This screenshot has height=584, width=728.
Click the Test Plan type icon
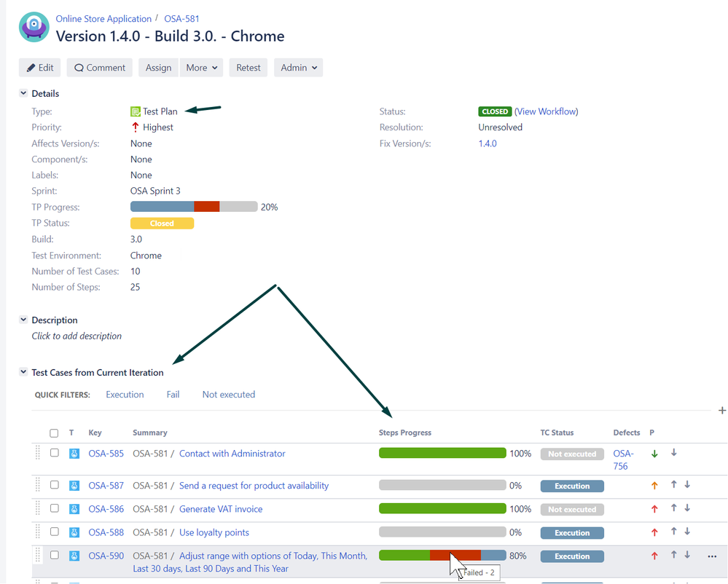tap(135, 112)
